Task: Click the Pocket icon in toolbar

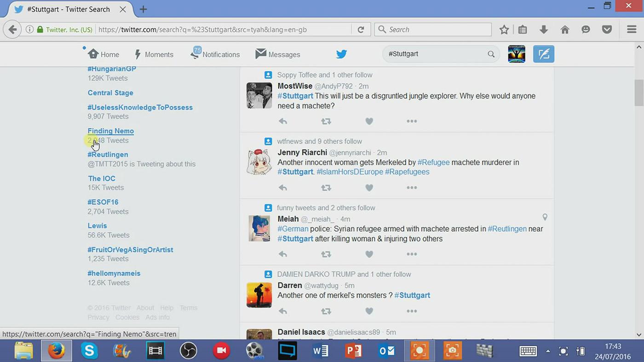Action: click(x=607, y=30)
